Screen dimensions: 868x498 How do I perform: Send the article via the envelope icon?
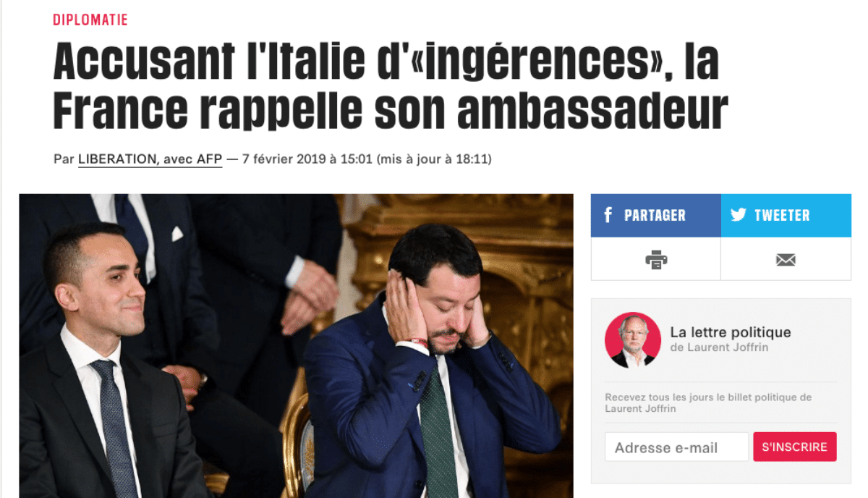pos(786,259)
